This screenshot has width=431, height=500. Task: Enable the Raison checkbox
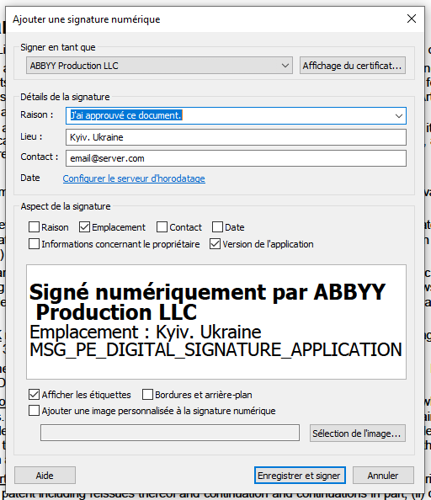tap(34, 227)
